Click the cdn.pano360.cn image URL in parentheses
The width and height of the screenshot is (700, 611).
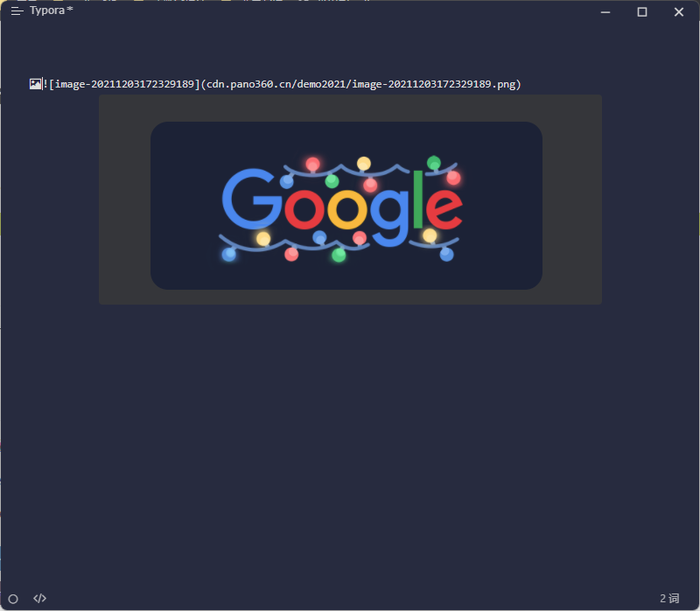(360, 84)
